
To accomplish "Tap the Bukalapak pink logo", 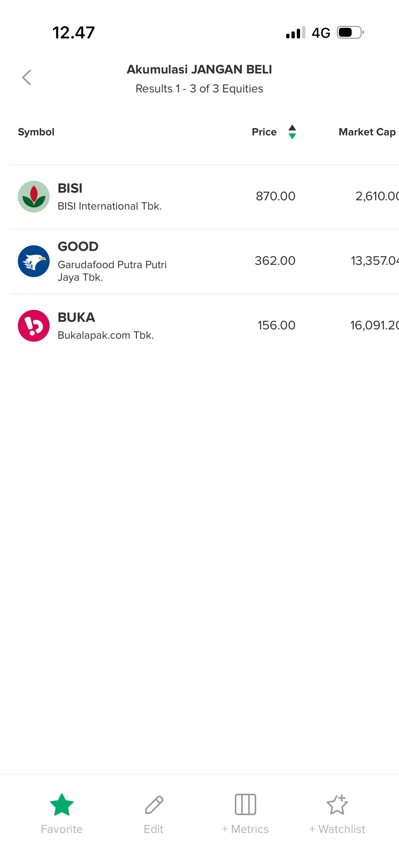I will 34,325.
